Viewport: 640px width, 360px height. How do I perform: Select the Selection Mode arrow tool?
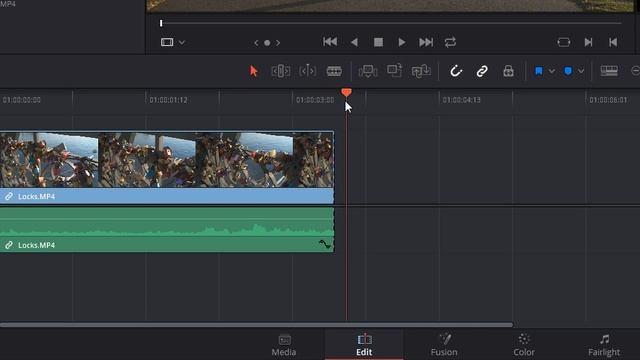point(253,71)
